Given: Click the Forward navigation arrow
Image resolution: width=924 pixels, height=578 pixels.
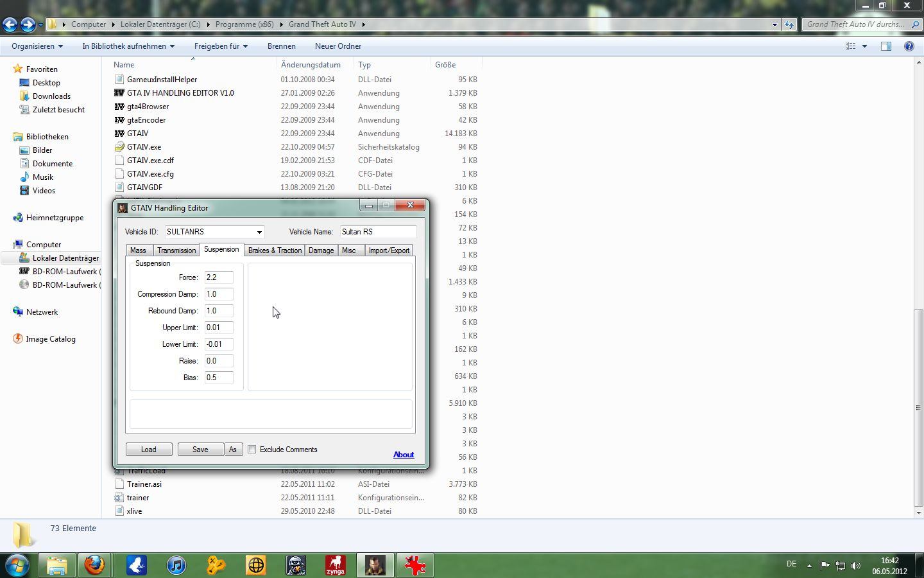Looking at the screenshot, I should pyautogui.click(x=28, y=24).
